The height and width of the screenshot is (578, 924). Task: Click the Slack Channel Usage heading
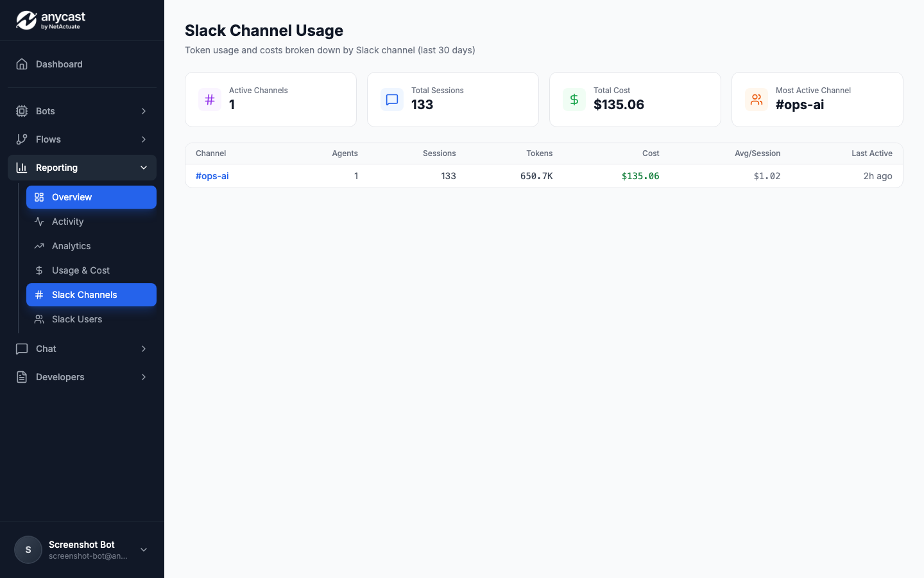click(264, 30)
